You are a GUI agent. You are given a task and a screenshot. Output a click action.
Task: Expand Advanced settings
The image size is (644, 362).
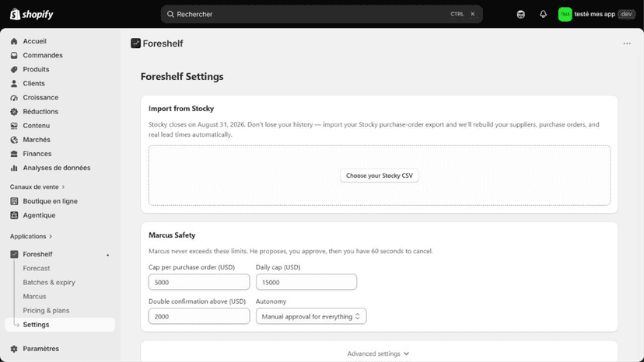(x=378, y=353)
